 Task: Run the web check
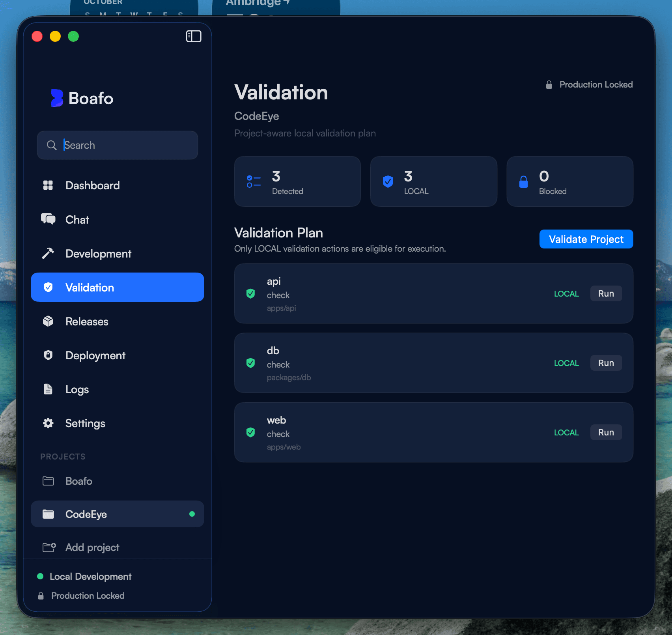pos(606,432)
